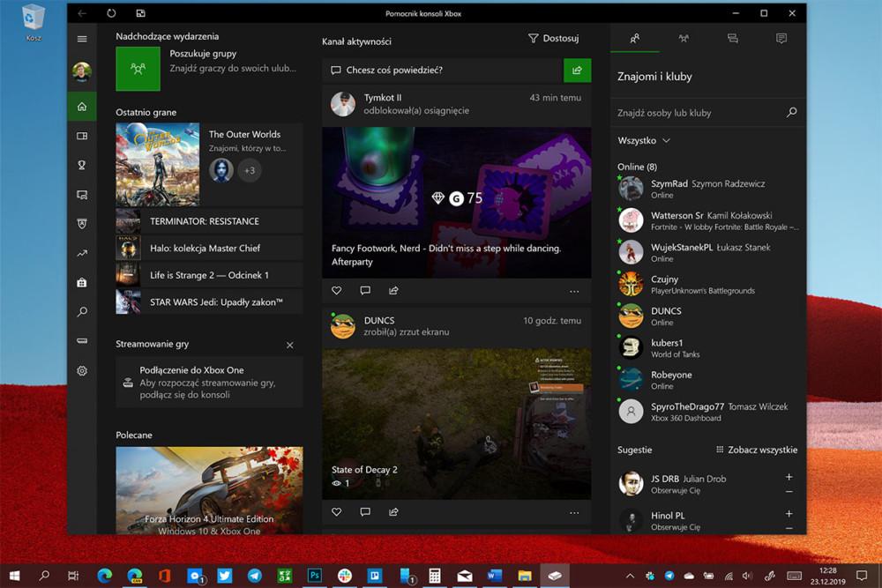Click the search magnifier in the friends search box
The height and width of the screenshot is (588, 882).
(791, 113)
